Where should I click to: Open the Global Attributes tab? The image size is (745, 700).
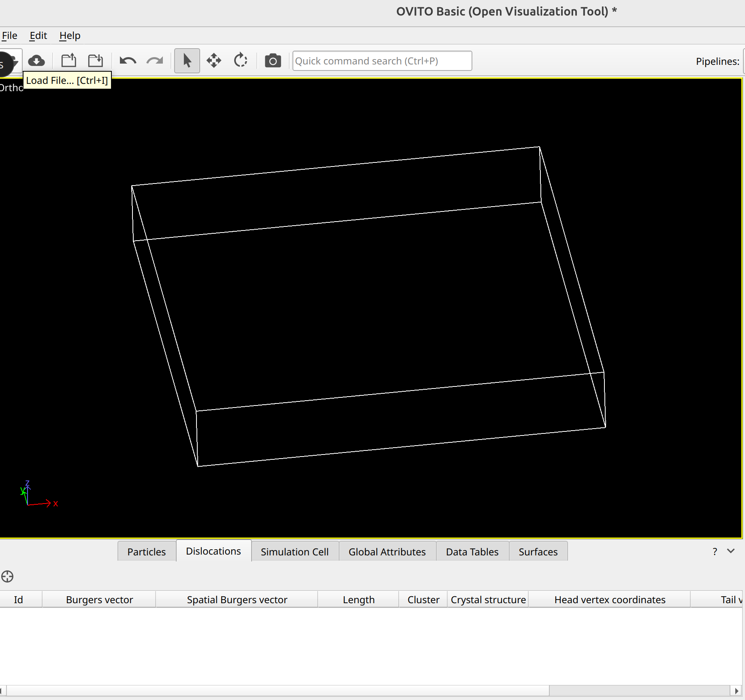(387, 552)
